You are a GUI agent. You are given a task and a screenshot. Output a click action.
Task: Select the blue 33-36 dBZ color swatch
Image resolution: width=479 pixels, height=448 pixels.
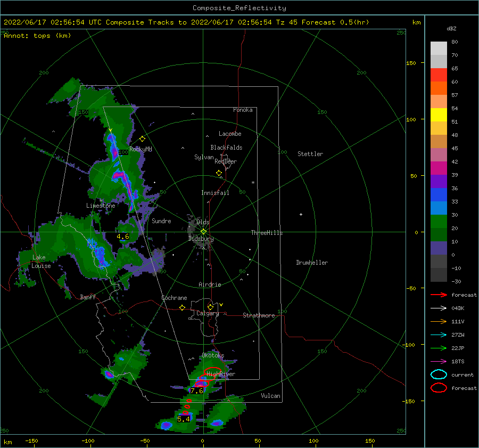click(x=439, y=194)
